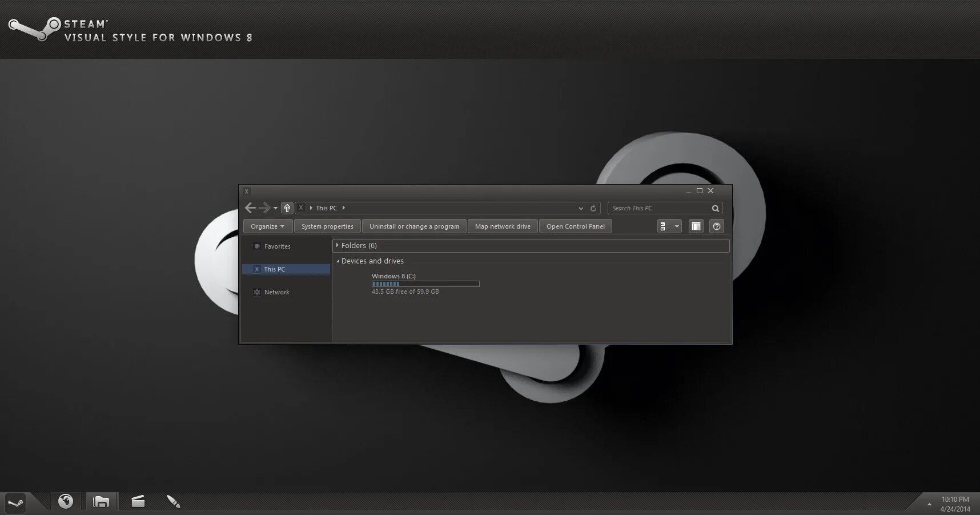Toggle the preview pane
This screenshot has height=515, width=980.
point(696,226)
